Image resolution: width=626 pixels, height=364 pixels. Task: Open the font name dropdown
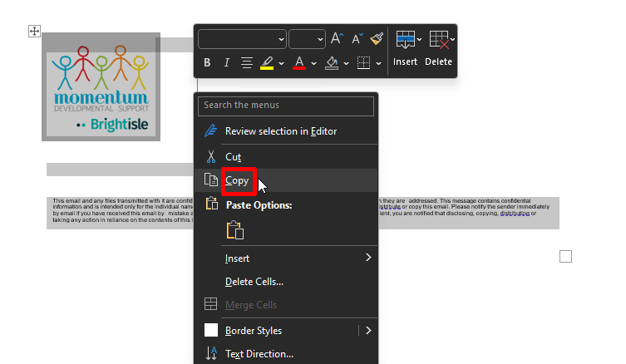point(241,38)
